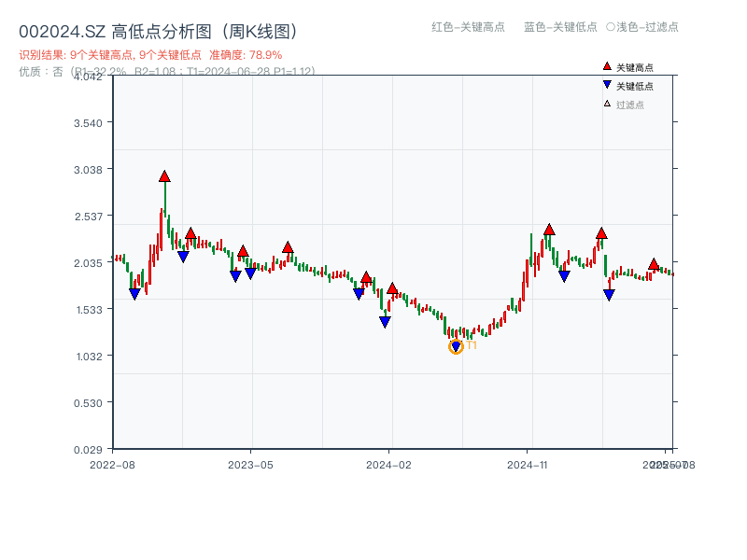Toggle the 过滤点 legend entry label

[x=630, y=105]
